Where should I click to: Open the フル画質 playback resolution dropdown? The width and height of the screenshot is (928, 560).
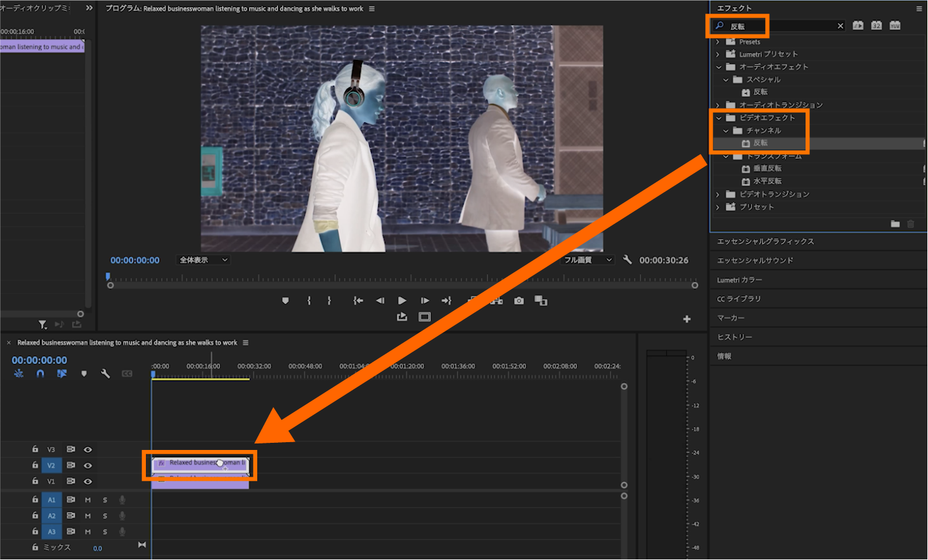click(x=588, y=260)
